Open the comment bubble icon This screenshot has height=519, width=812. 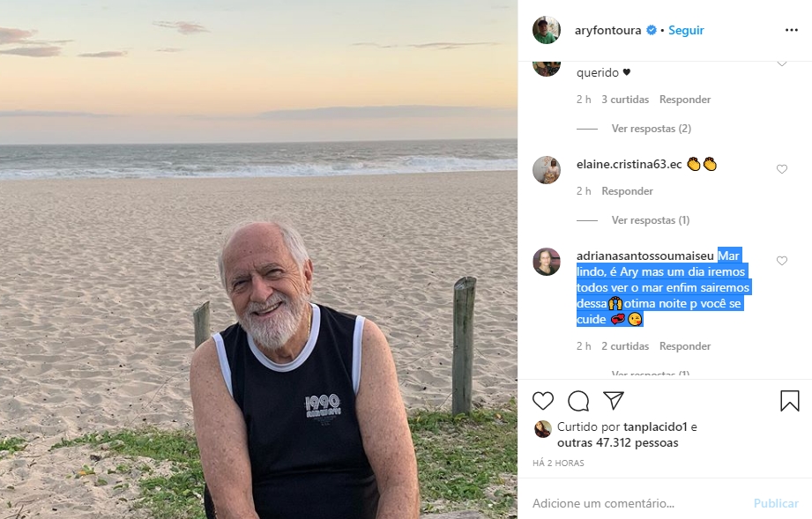pos(578,401)
